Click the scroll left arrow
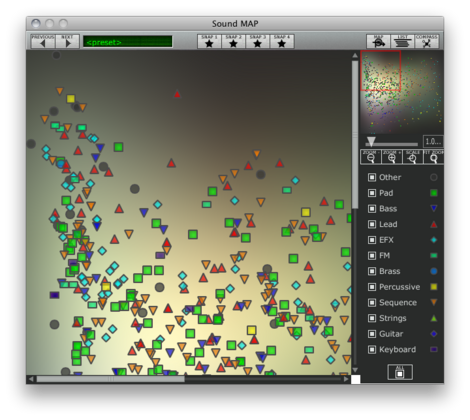 pos(31,379)
